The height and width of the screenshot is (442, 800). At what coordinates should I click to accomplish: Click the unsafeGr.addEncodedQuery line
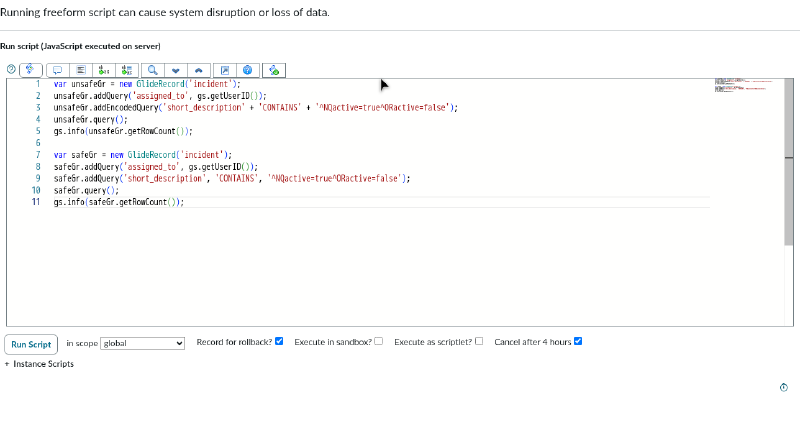[256, 108]
